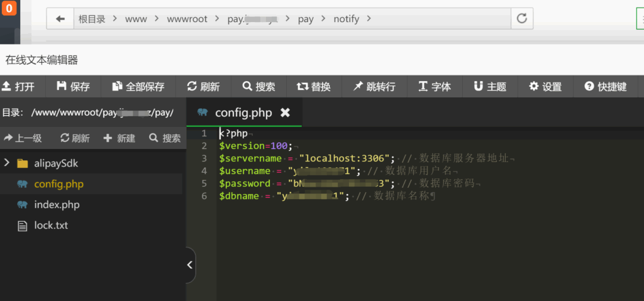The image size is (644, 301).
Task: Click the back arrow in path bar
Action: (60, 19)
